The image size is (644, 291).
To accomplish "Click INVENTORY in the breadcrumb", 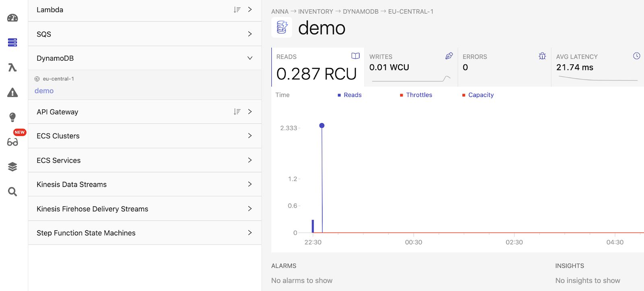I will 316,12.
